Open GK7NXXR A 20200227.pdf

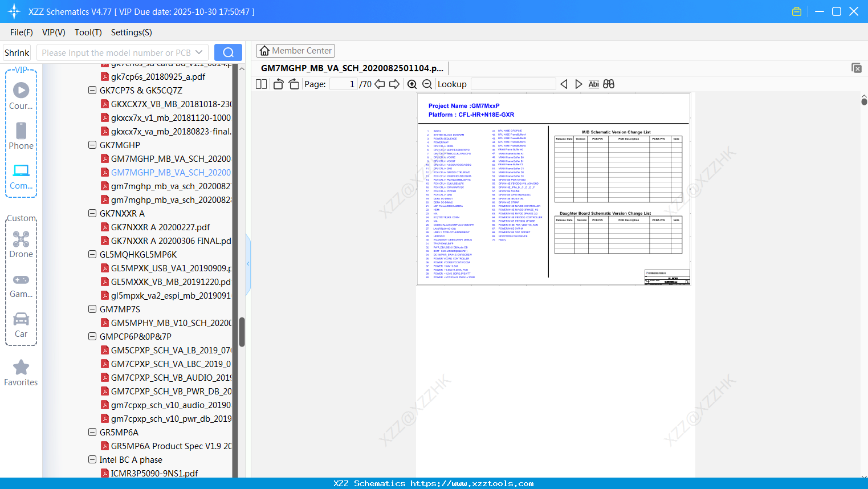click(x=160, y=227)
